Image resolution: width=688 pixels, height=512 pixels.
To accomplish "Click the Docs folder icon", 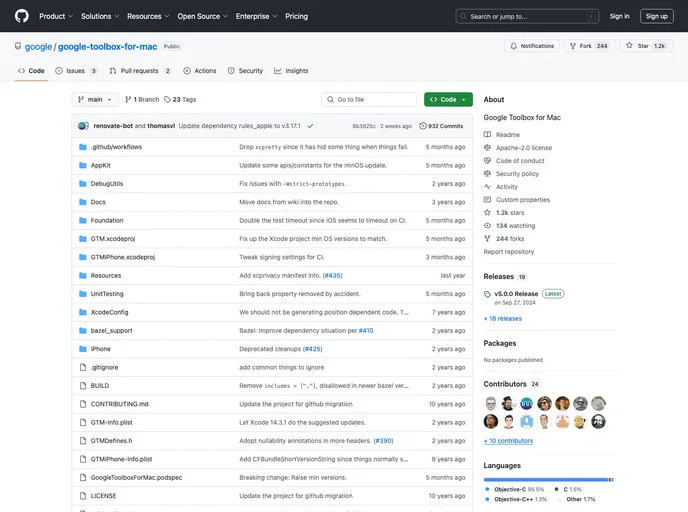I will coord(82,202).
